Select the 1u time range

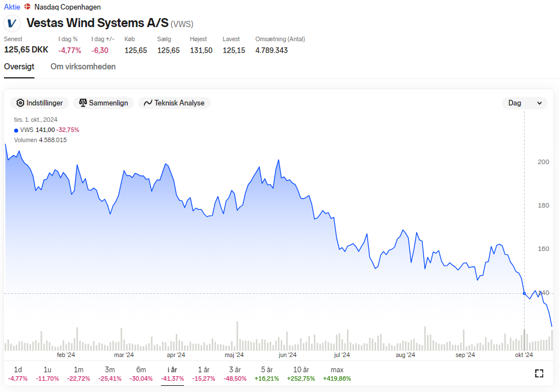click(x=47, y=374)
